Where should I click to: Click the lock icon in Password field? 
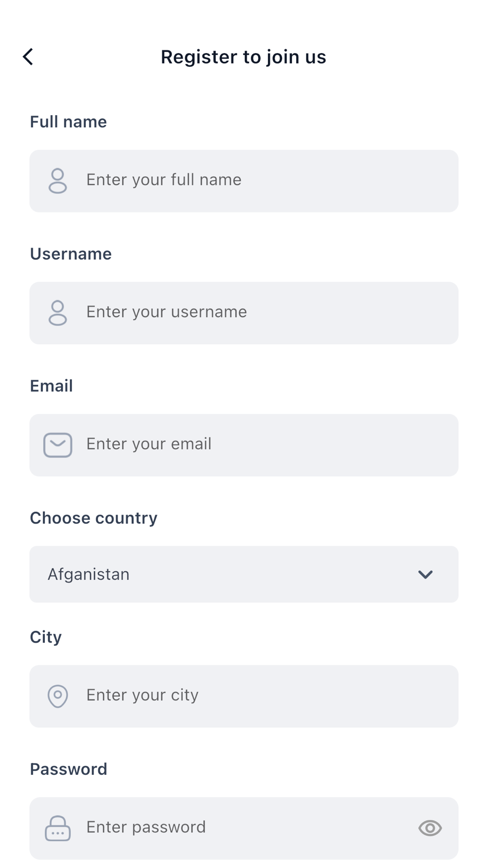pyautogui.click(x=58, y=828)
